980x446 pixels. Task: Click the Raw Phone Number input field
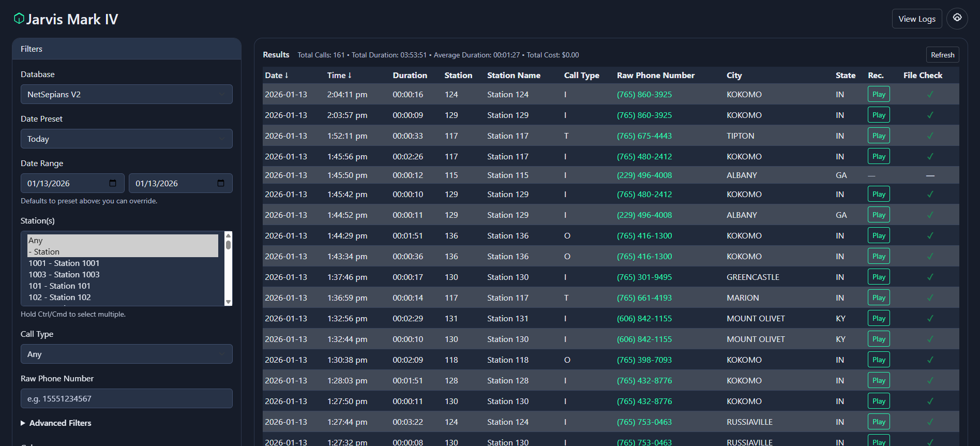pyautogui.click(x=127, y=398)
